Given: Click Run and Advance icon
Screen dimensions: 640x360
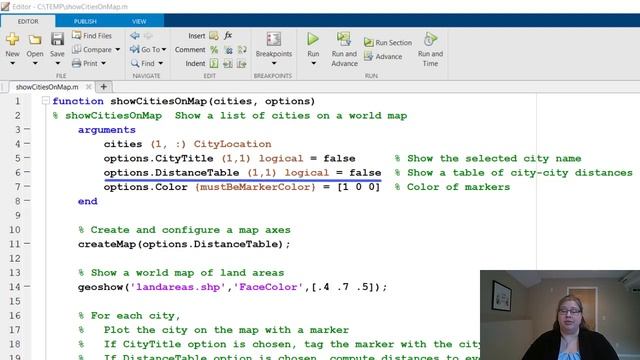Looking at the screenshot, I should [344, 39].
